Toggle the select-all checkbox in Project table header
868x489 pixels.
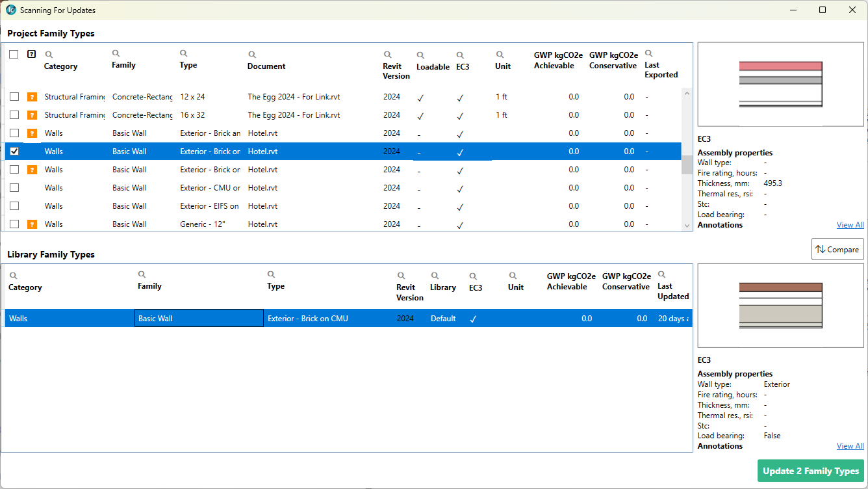click(x=14, y=55)
